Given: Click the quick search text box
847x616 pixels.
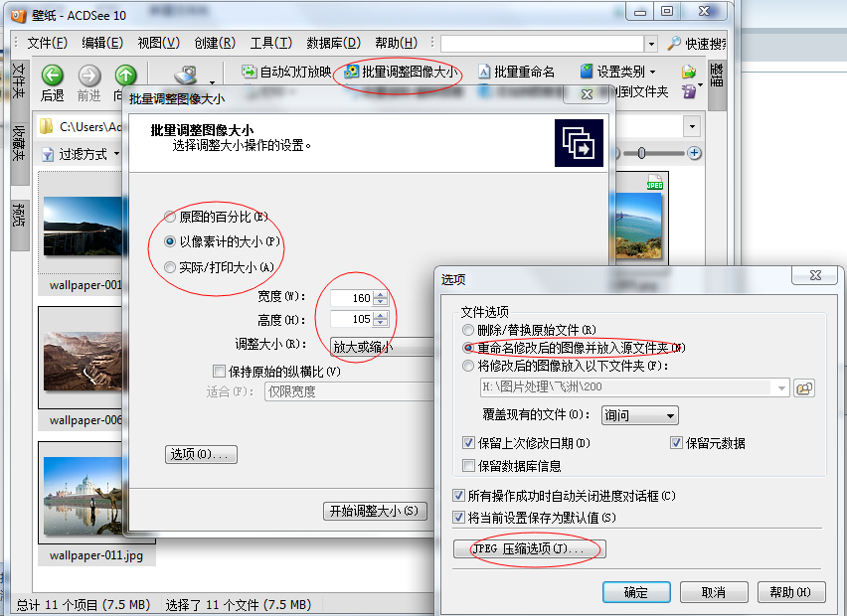Looking at the screenshot, I should click(543, 44).
